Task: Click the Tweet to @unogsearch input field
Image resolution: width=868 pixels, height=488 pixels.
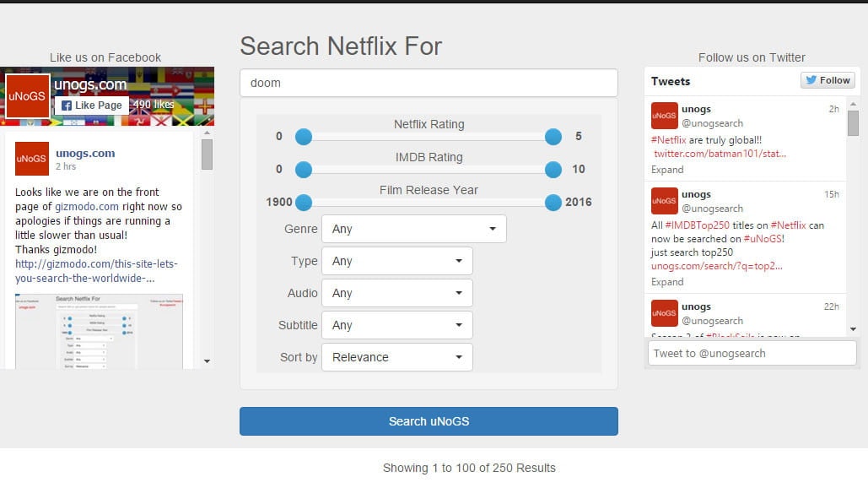Action: [751, 353]
